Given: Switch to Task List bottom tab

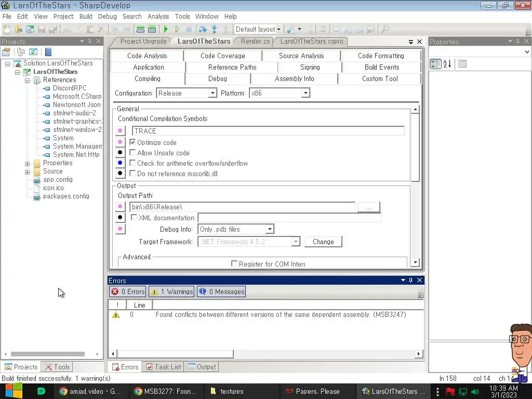Looking at the screenshot, I should [164, 367].
